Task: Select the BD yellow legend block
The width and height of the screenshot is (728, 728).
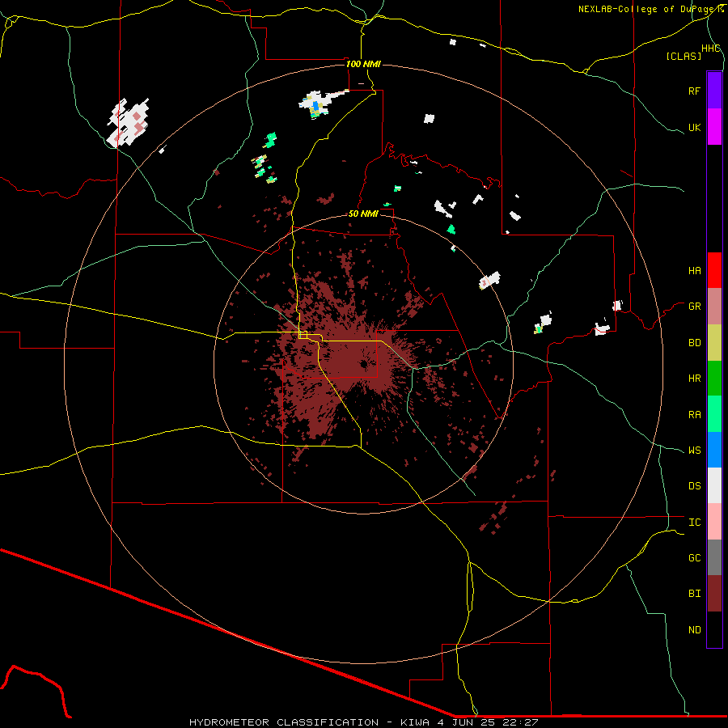Action: pos(714,343)
